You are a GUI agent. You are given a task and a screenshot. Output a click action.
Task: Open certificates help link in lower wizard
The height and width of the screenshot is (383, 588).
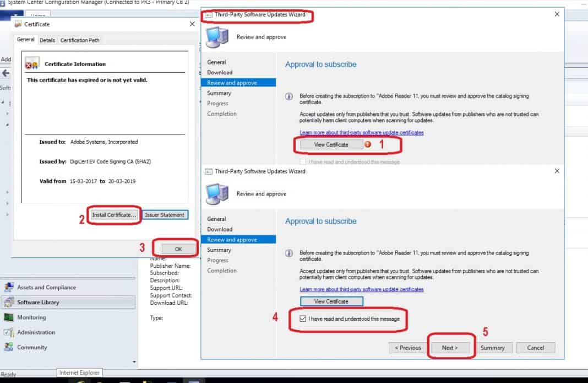(362, 289)
